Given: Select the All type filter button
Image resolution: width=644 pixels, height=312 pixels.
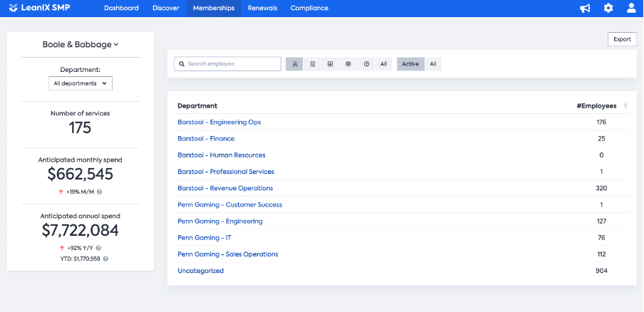Looking at the screenshot, I should 383,64.
